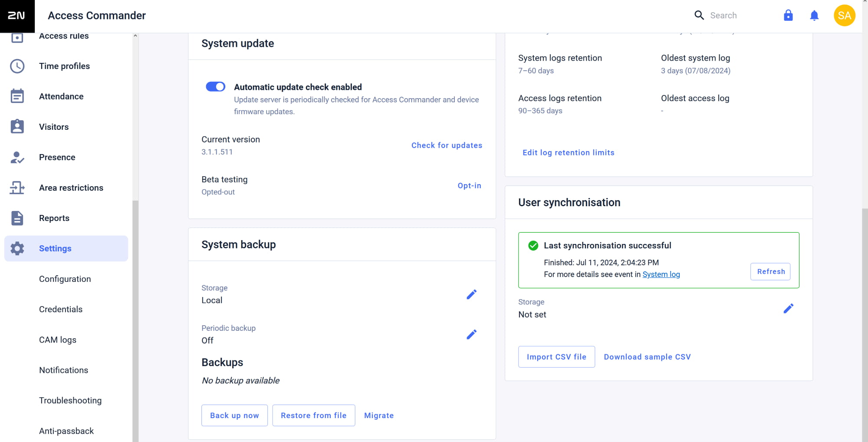Click the Access rules sidebar icon
The height and width of the screenshot is (442, 868).
(17, 37)
